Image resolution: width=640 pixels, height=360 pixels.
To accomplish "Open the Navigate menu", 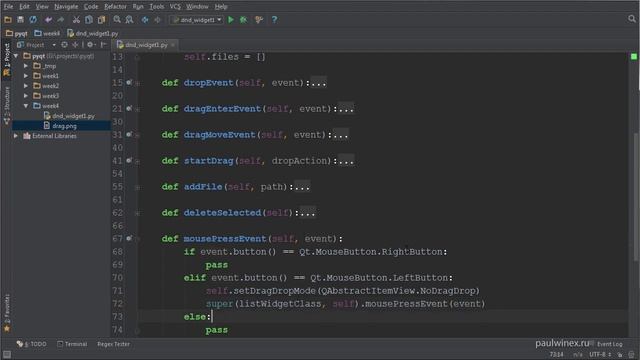I will 66,7.
